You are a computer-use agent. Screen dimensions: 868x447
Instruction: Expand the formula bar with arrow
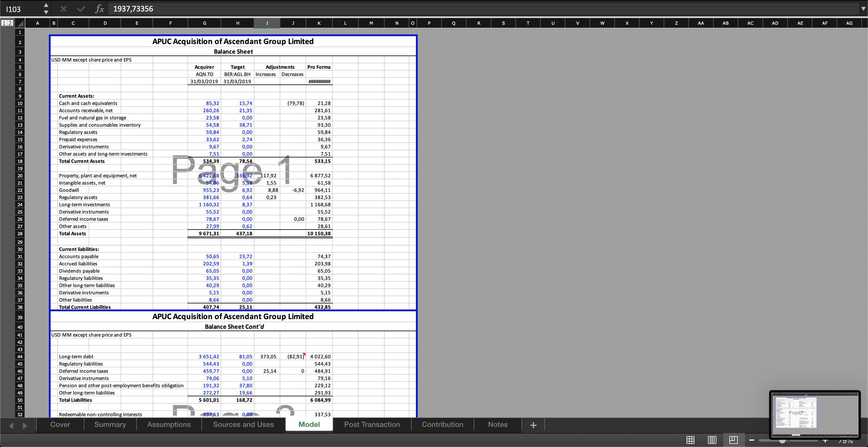[x=863, y=9]
